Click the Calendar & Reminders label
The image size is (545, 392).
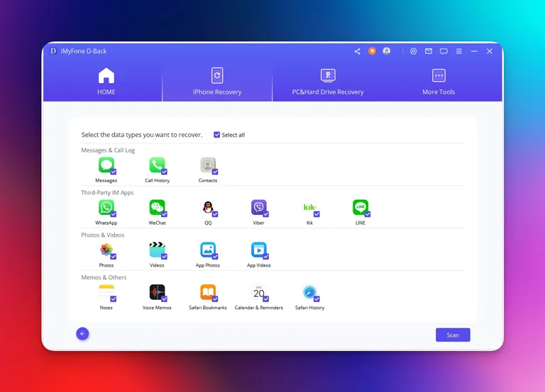(259, 308)
